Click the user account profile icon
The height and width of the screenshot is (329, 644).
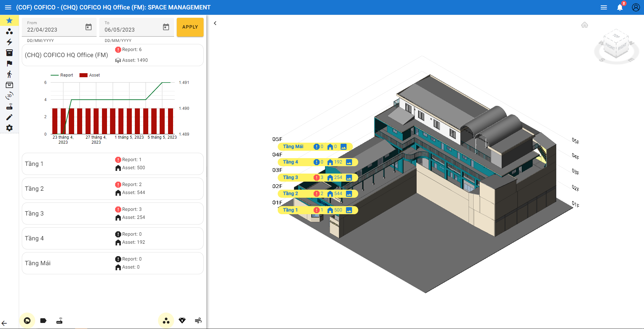tap(636, 7)
